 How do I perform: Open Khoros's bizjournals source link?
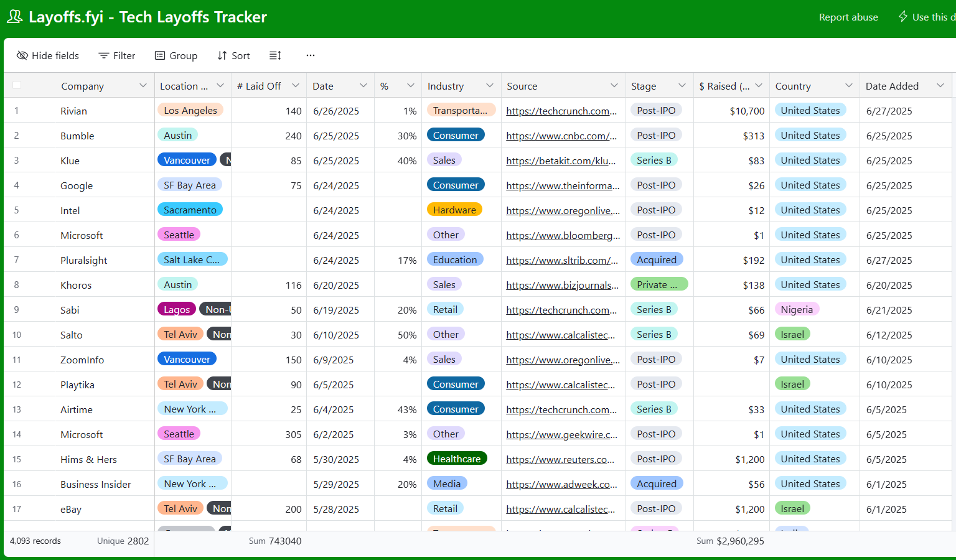(563, 285)
